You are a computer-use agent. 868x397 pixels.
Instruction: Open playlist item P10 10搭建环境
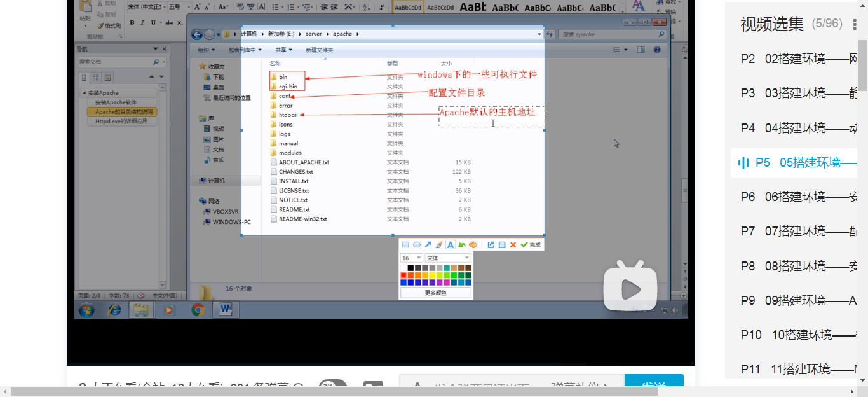click(x=799, y=334)
